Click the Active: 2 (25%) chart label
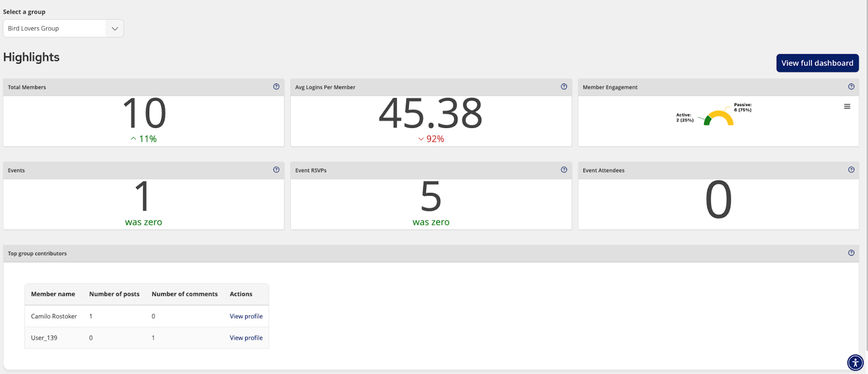The height and width of the screenshot is (374, 868). point(685,118)
